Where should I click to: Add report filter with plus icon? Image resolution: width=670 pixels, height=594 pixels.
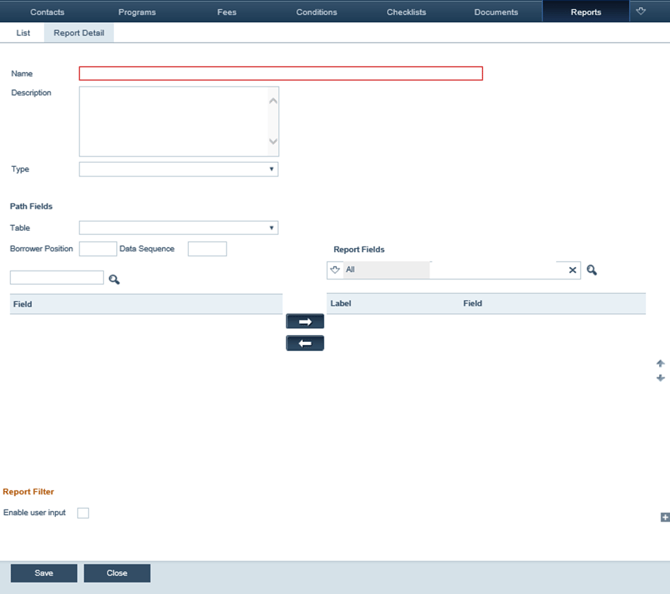pyautogui.click(x=664, y=517)
